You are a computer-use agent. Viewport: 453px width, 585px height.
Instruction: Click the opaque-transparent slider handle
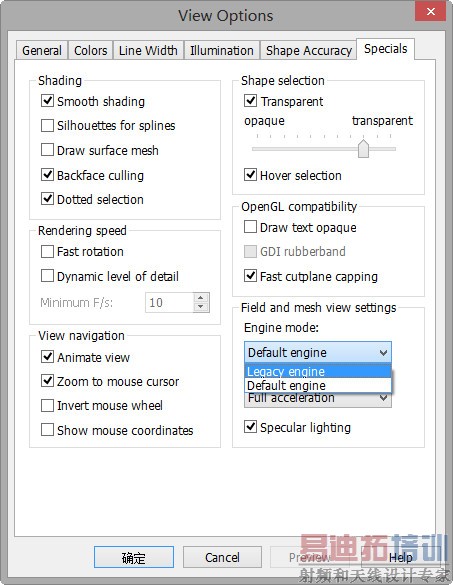(363, 149)
